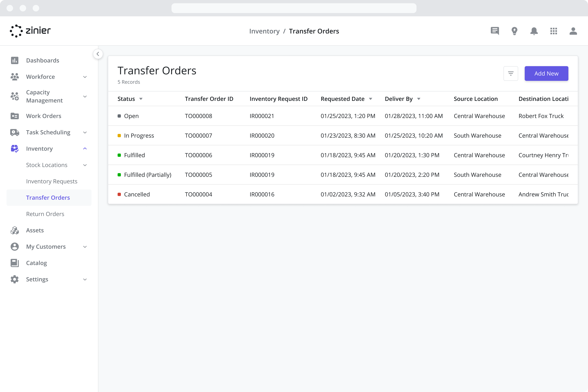The width and height of the screenshot is (588, 392).
Task: Click inventory request IR000016
Action: (x=262, y=194)
